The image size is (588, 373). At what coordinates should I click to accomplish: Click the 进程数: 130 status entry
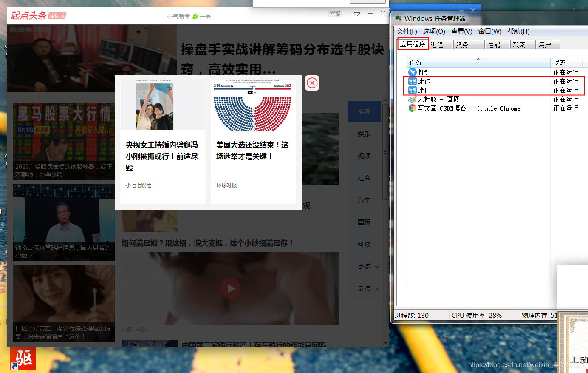[412, 315]
